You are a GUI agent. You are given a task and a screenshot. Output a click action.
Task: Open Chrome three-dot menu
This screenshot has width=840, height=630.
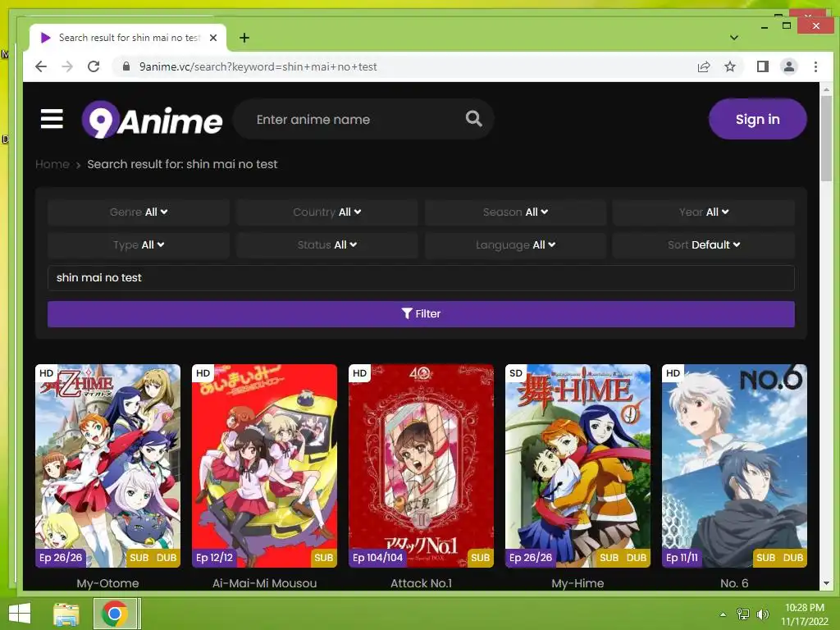click(x=815, y=66)
